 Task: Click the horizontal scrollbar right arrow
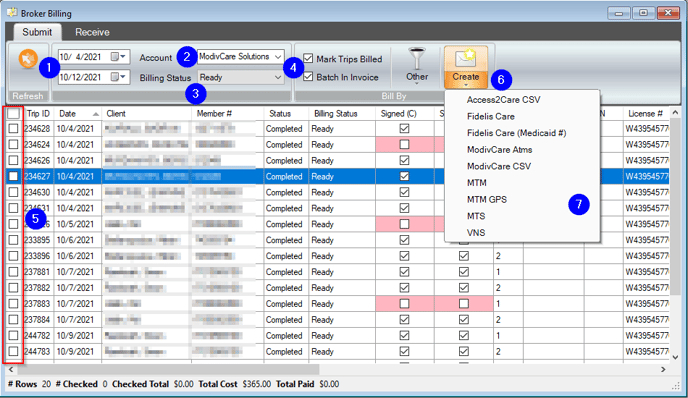(x=663, y=369)
